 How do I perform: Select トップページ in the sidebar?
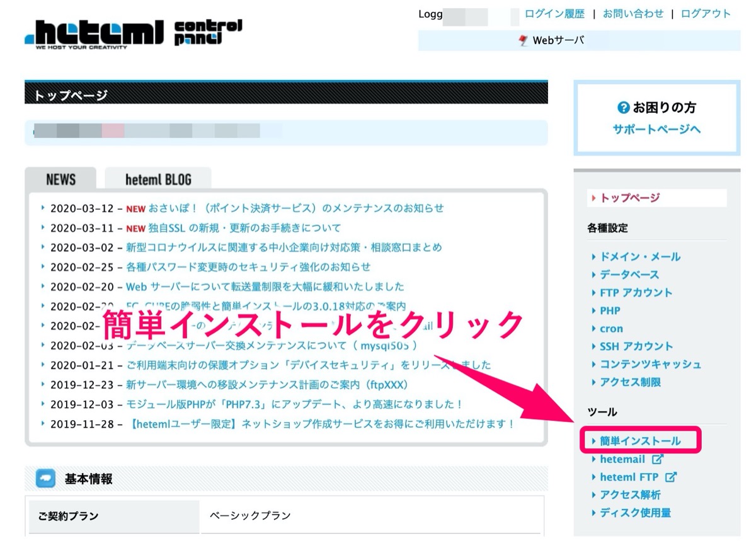[630, 198]
